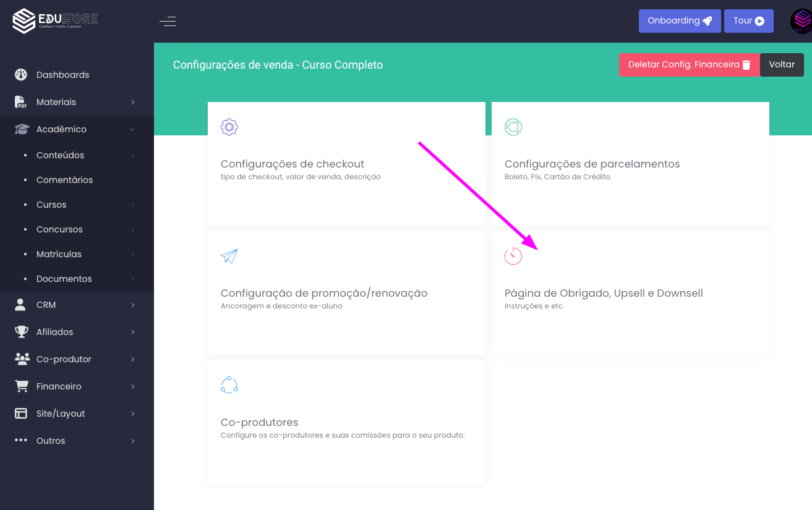Click the parcelamentos lifebuoy icon
The height and width of the screenshot is (510, 812).
(x=513, y=127)
